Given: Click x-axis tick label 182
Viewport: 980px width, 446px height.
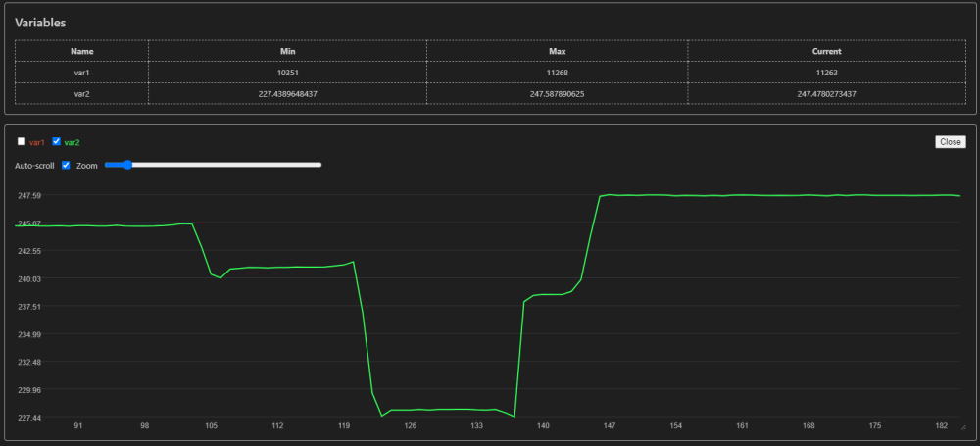Looking at the screenshot, I should click(941, 426).
